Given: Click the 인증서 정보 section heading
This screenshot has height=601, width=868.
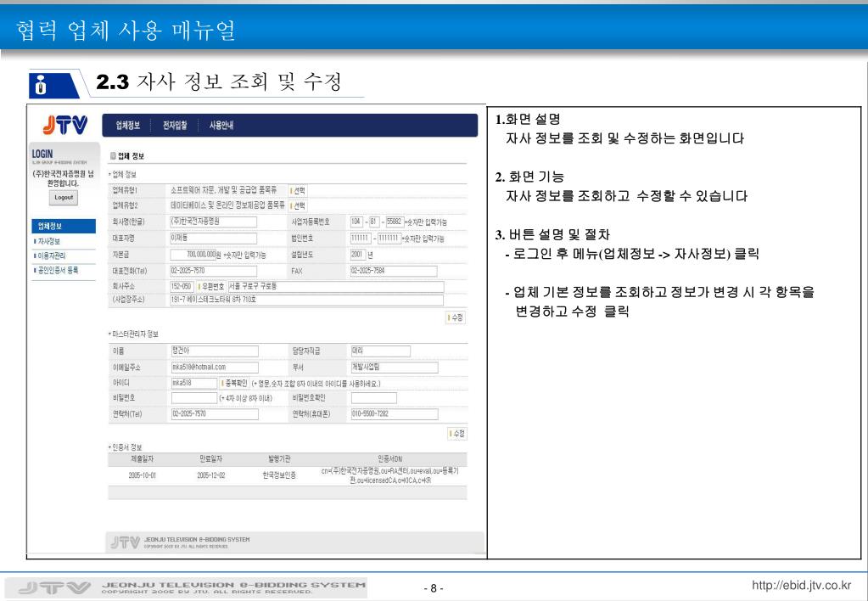Looking at the screenshot, I should pyautogui.click(x=126, y=447).
